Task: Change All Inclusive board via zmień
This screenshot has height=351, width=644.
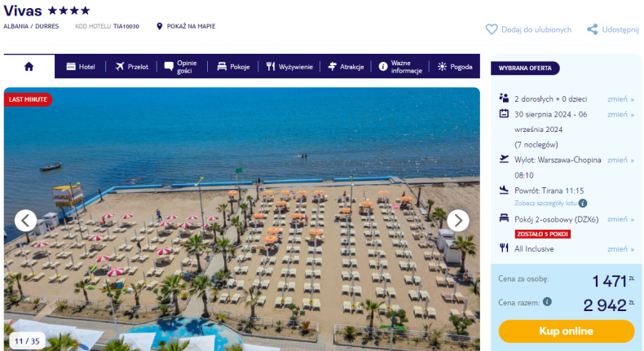Action: 620,248
